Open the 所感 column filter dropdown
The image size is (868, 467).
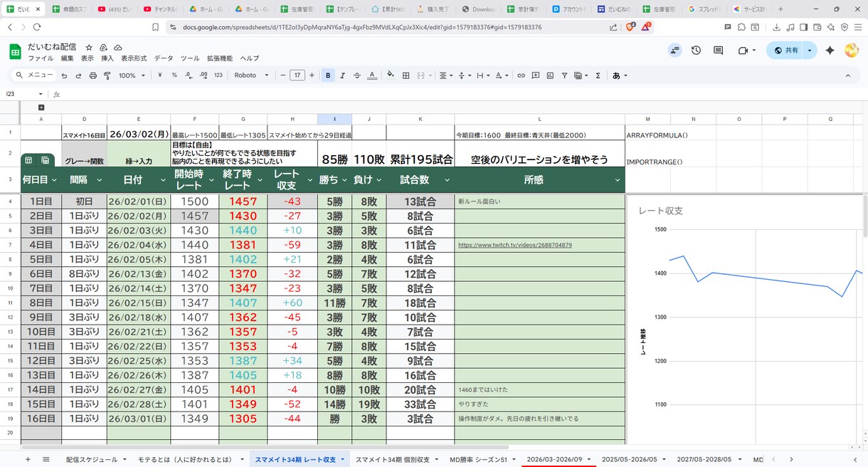(x=618, y=180)
